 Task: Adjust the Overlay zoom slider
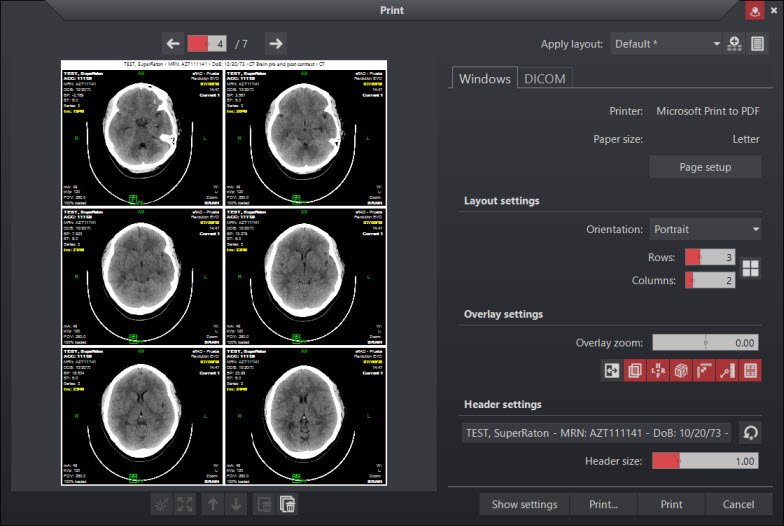pyautogui.click(x=706, y=342)
